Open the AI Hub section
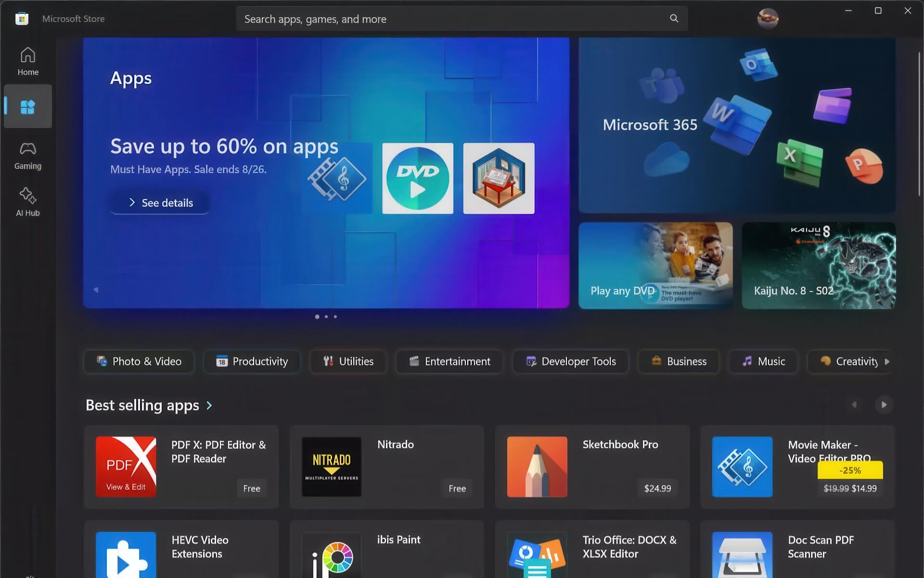 click(x=28, y=202)
